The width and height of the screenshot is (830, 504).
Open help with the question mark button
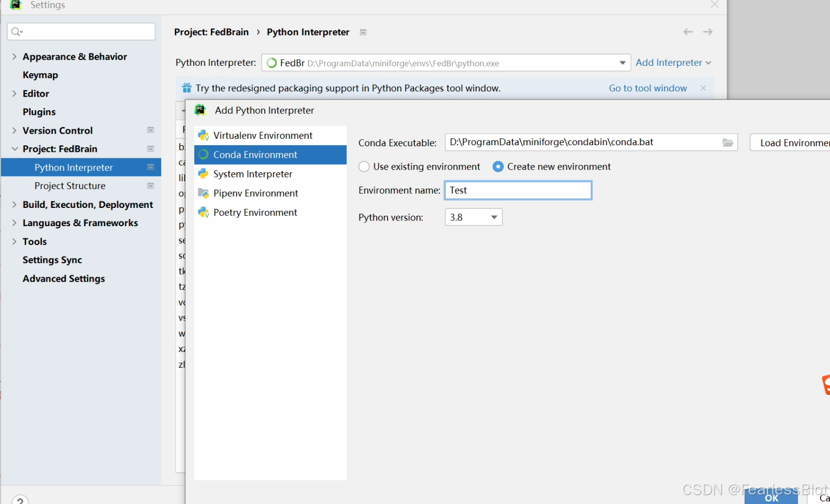click(20, 500)
